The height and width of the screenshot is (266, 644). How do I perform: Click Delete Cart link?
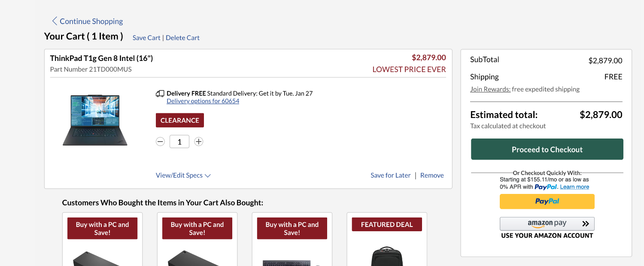tap(182, 38)
